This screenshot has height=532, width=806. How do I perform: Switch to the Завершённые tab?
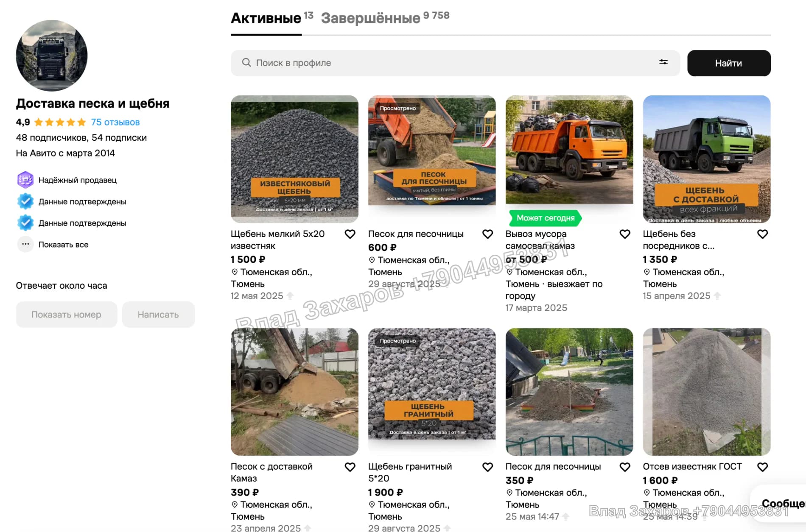[370, 18]
